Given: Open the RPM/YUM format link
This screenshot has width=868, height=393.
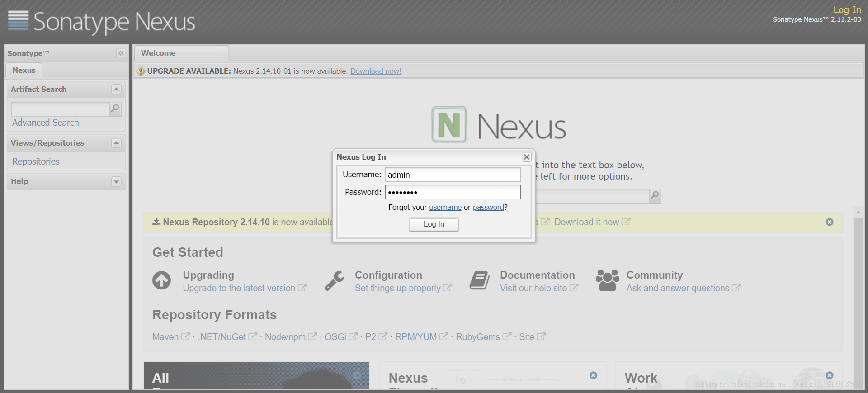Looking at the screenshot, I should (x=421, y=337).
